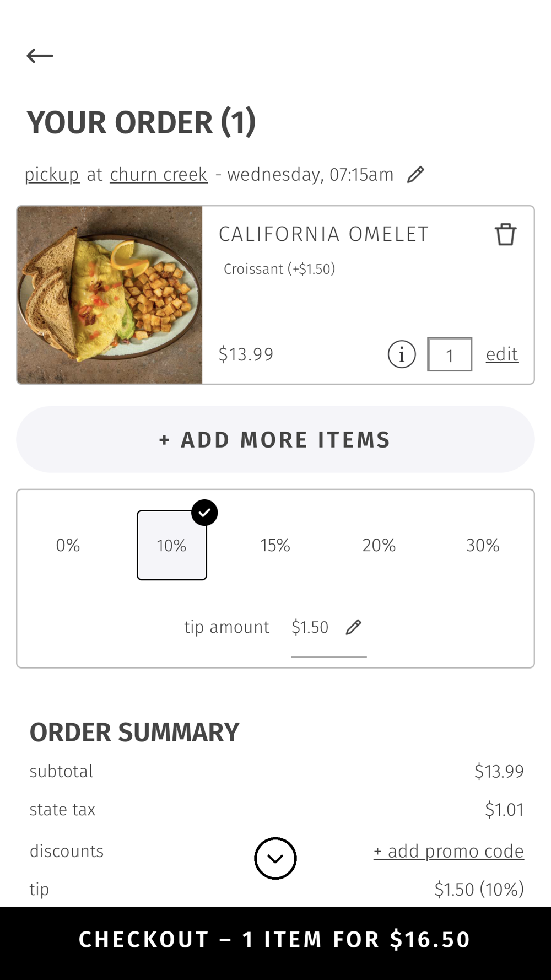Click add promo code link
The height and width of the screenshot is (980, 551).
(449, 851)
